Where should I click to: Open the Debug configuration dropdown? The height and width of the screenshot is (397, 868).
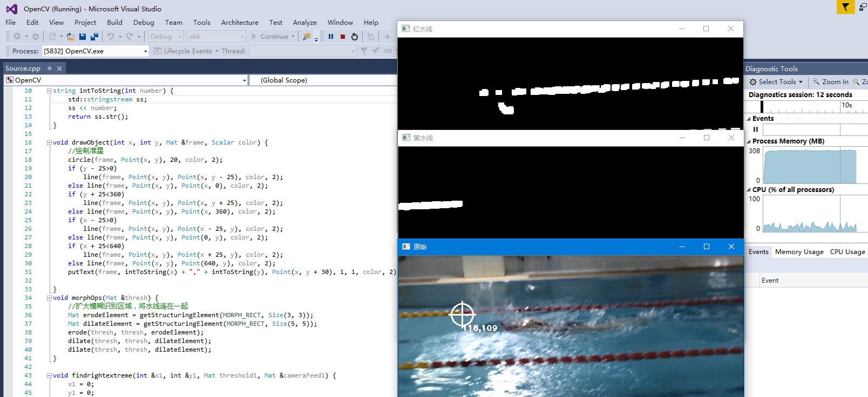[x=165, y=37]
